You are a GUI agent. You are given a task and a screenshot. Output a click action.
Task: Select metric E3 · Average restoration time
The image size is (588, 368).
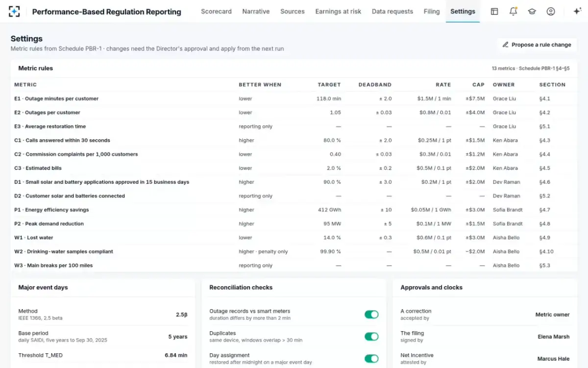pyautogui.click(x=50, y=126)
